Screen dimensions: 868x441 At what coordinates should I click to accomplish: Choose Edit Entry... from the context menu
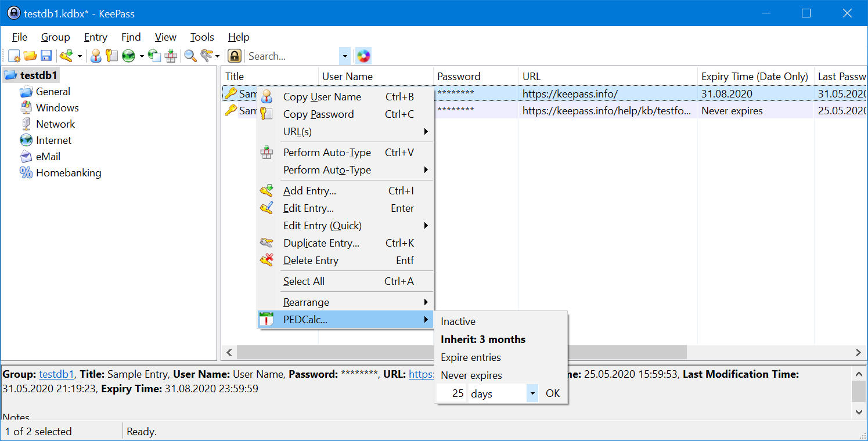[x=345, y=208]
